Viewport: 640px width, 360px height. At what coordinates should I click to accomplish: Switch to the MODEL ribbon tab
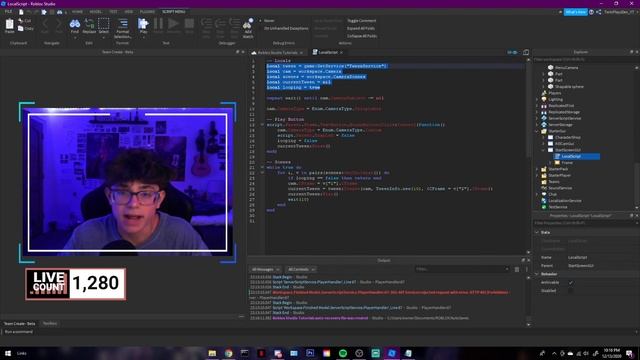[x=96, y=12]
